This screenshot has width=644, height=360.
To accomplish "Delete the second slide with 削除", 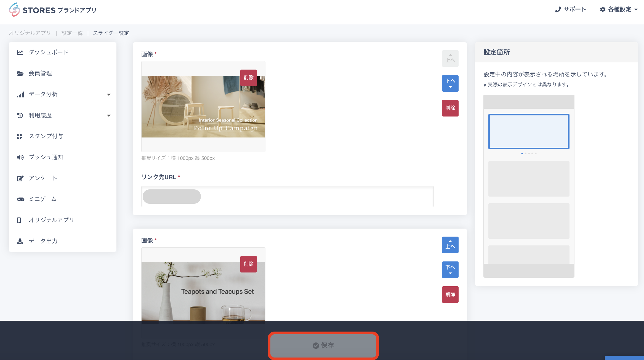I will tap(450, 295).
